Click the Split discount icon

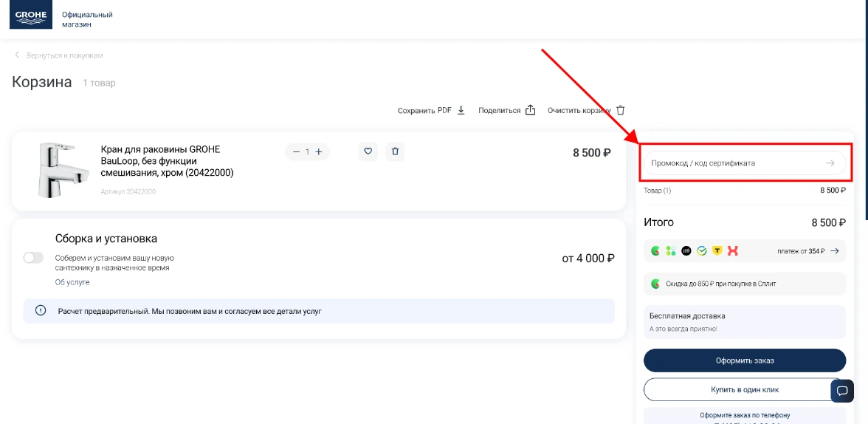pyautogui.click(x=655, y=284)
